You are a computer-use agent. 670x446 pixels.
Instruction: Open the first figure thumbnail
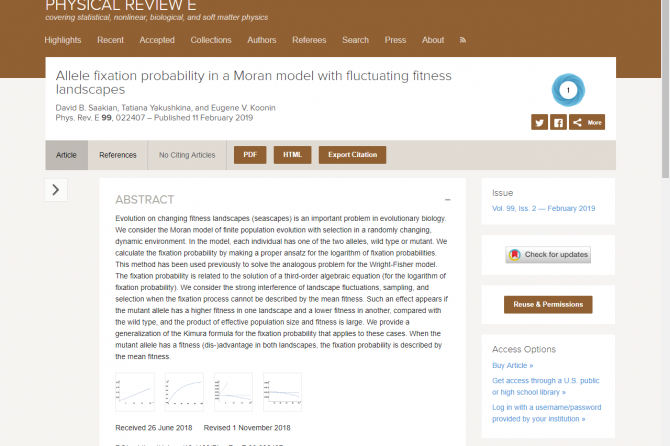point(135,392)
